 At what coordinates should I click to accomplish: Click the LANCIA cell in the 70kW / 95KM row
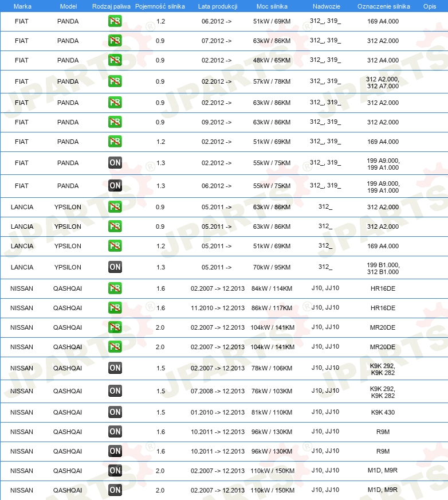coord(22,267)
